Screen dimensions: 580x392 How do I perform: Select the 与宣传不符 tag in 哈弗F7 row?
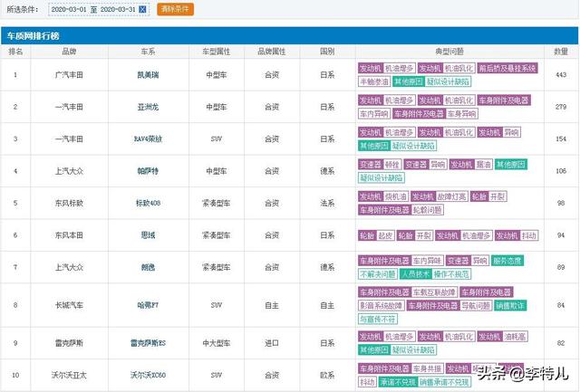378,320
